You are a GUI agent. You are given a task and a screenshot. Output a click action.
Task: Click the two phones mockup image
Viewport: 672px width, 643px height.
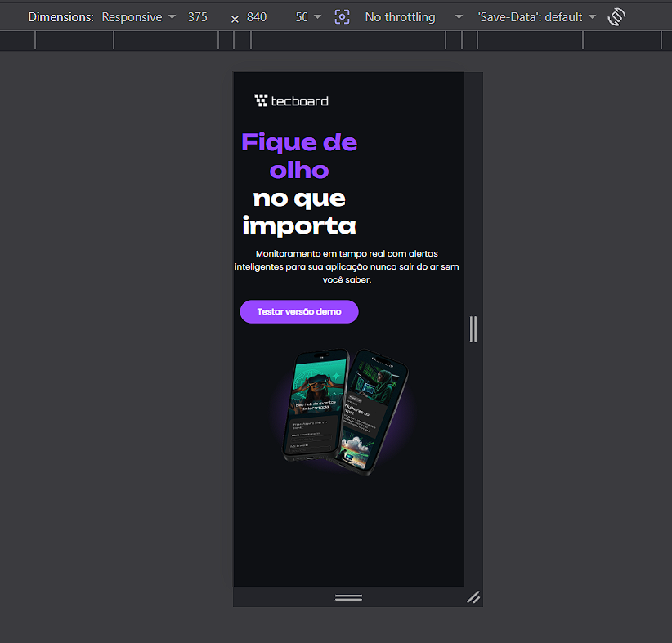[344, 412]
